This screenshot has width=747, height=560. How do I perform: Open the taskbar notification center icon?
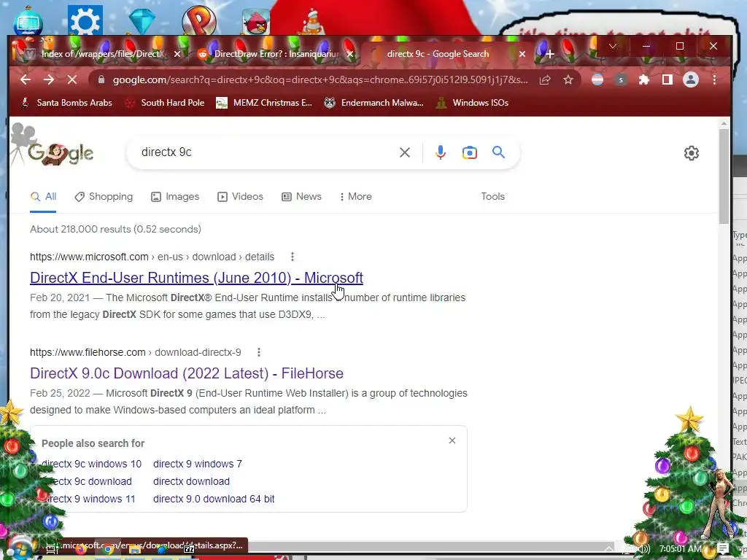coord(723,549)
